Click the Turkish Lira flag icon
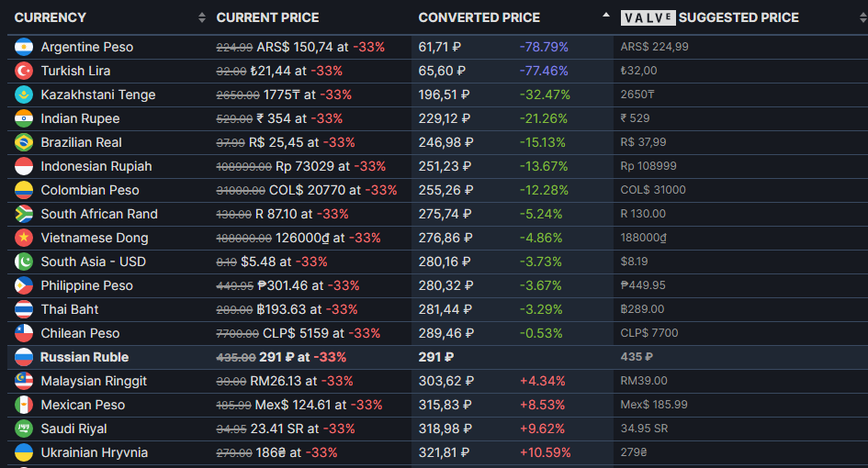The image size is (868, 468). 24,71
